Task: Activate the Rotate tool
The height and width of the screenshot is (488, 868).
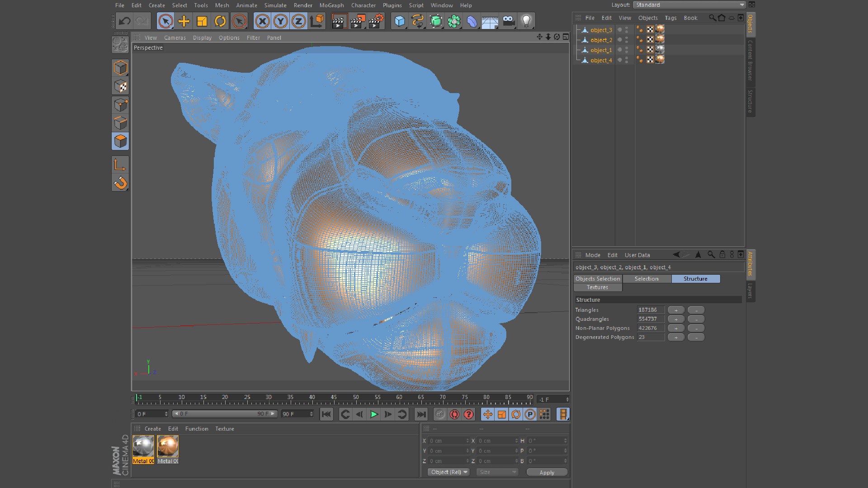Action: (220, 21)
